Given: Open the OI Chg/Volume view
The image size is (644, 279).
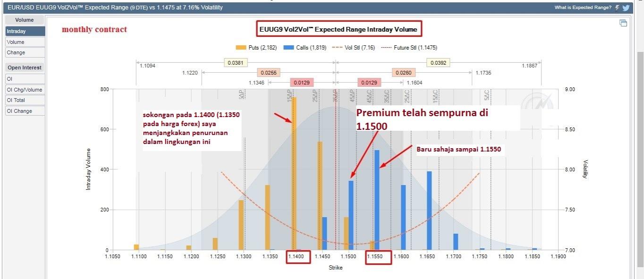Looking at the screenshot, I should [25, 90].
